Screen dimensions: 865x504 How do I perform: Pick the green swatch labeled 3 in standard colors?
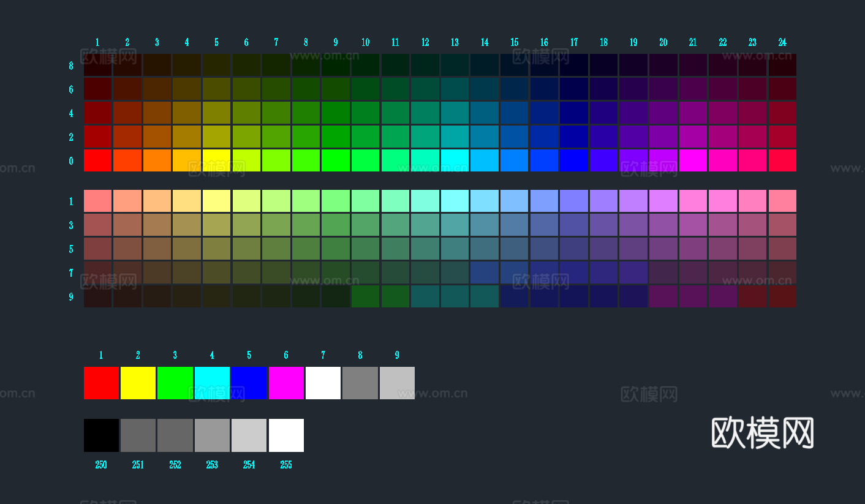pos(175,383)
